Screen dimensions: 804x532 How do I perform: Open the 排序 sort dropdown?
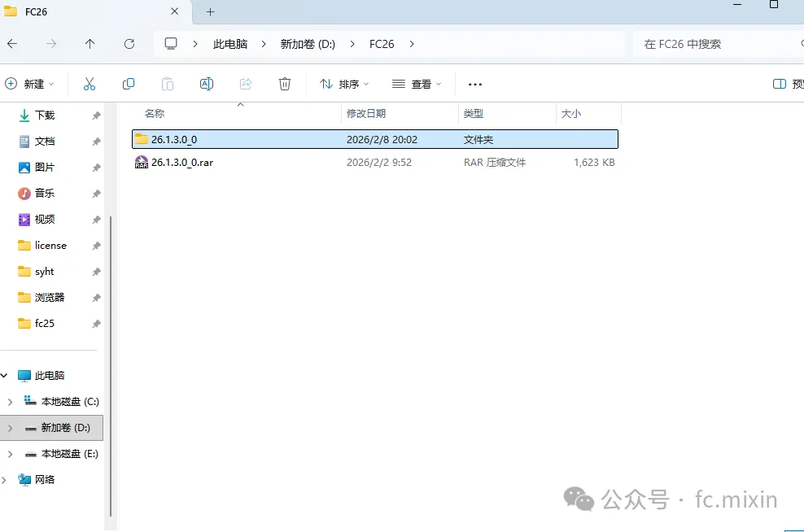[x=343, y=84]
